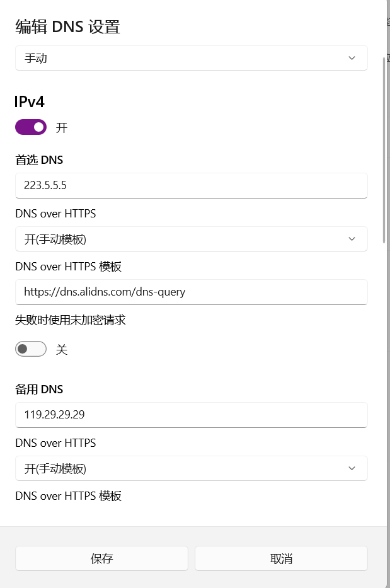This screenshot has width=390, height=588.
Task: Click the 开 label beside the IPv4 switch
Action: click(x=62, y=127)
